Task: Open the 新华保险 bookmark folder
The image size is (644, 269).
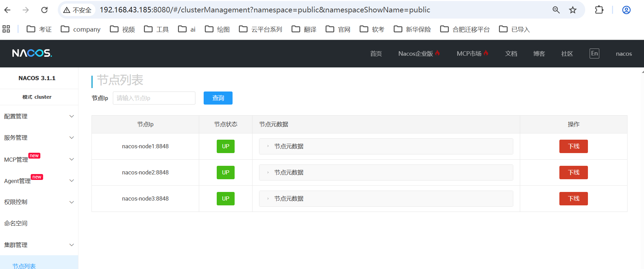Action: pos(412,29)
